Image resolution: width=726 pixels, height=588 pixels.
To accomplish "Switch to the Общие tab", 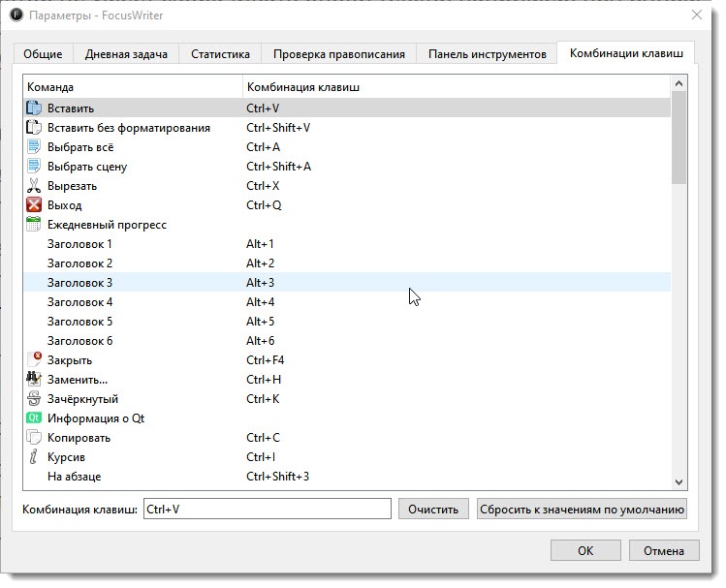I will point(43,54).
